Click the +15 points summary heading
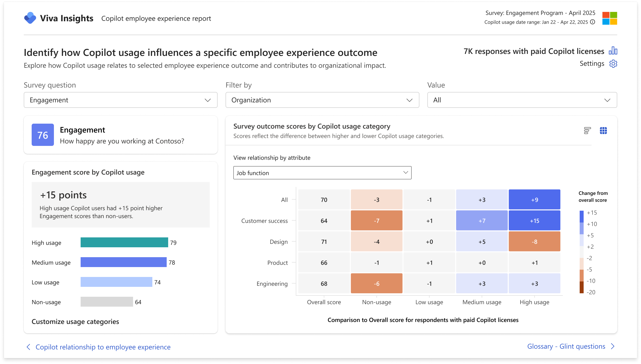The width and height of the screenshot is (641, 364). pyautogui.click(x=63, y=195)
